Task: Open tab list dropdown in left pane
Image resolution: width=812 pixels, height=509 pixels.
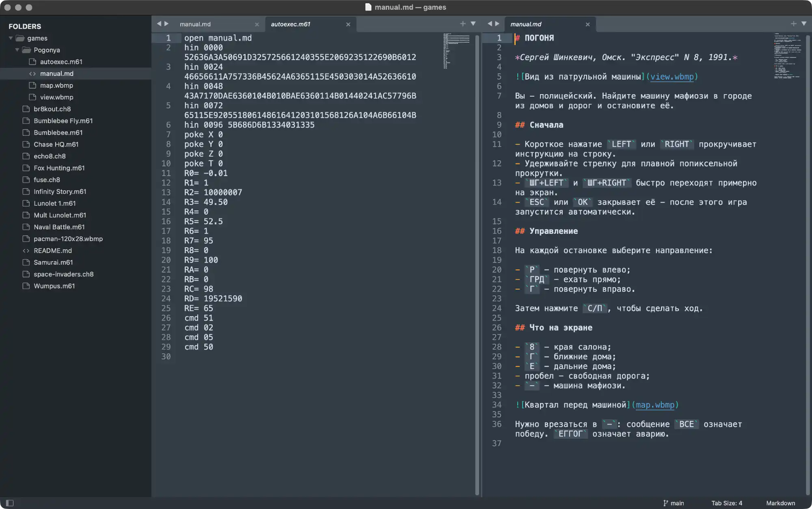Action: [x=473, y=24]
